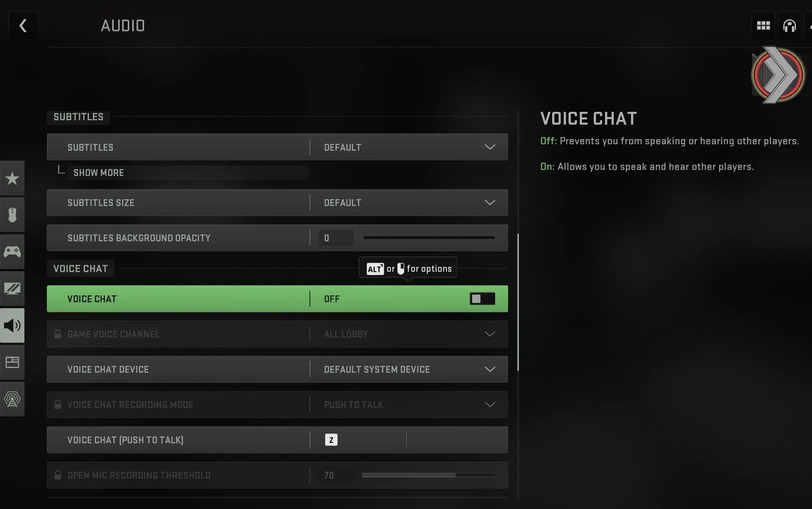Open the Subtitles dropdown

coord(408,147)
